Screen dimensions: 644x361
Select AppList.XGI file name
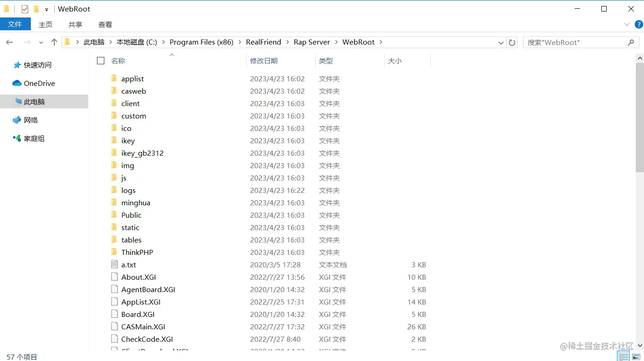141,302
